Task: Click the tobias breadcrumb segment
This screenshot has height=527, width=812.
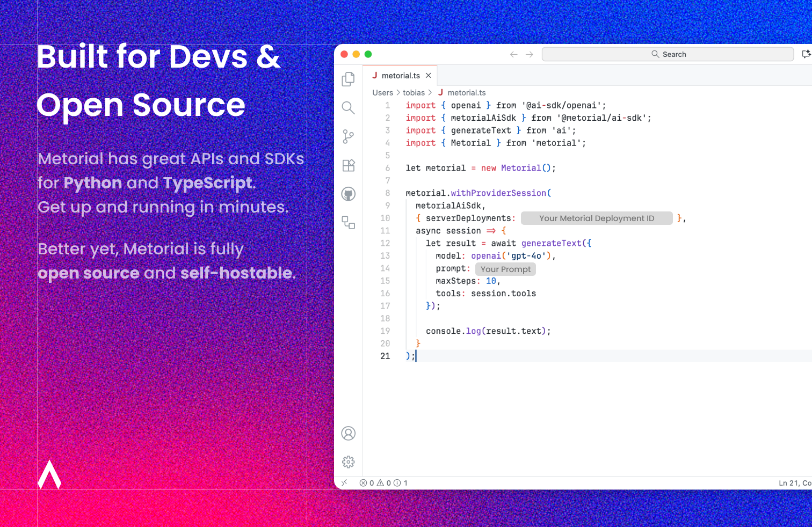Action: (x=414, y=93)
